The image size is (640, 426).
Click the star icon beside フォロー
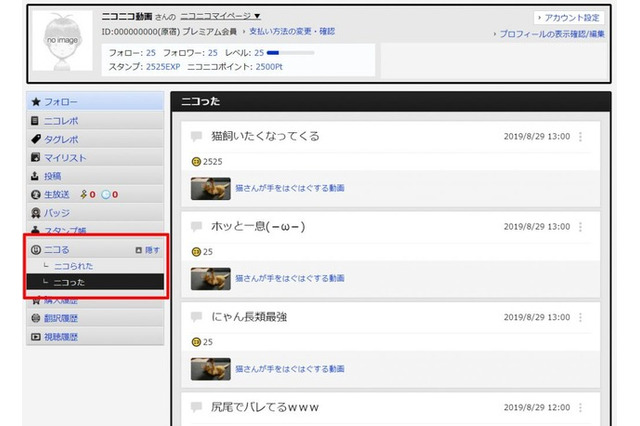[x=36, y=102]
